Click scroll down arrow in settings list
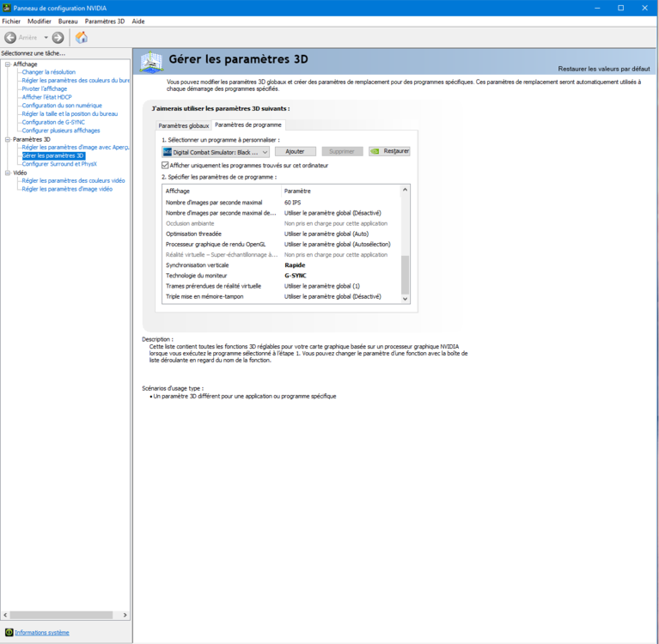Image resolution: width=659 pixels, height=644 pixels. 406,299
